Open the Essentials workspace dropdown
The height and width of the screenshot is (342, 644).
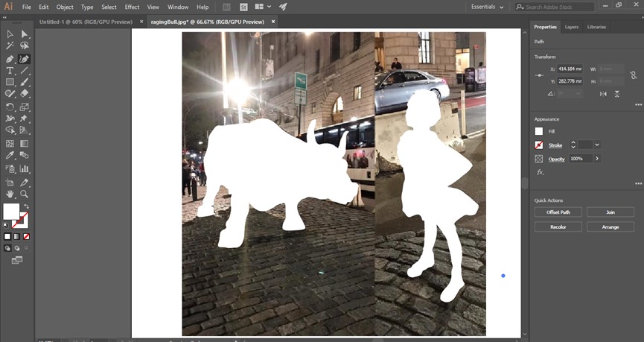click(x=487, y=7)
